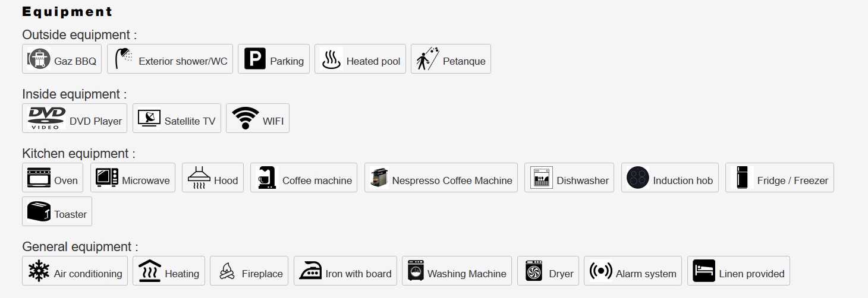This screenshot has height=298, width=868.
Task: Select the Heated pool steam icon
Action: [x=331, y=59]
